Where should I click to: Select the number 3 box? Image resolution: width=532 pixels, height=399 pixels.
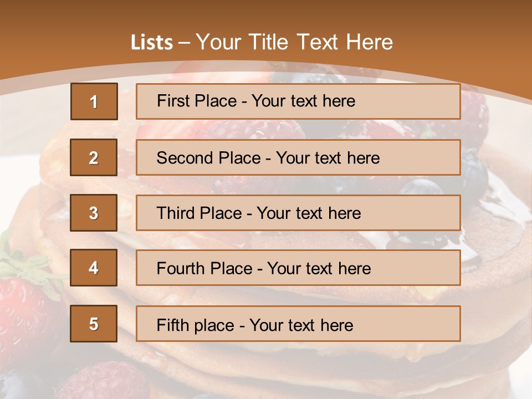pos(94,213)
